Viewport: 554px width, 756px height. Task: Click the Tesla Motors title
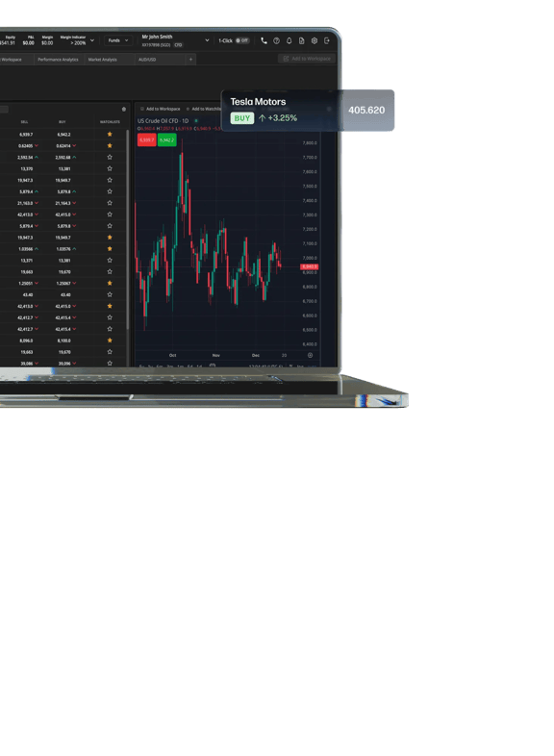pos(258,102)
